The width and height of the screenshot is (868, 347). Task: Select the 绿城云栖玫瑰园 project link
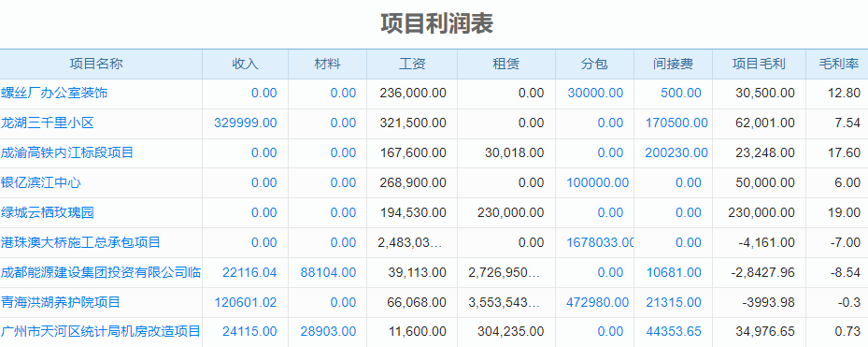click(x=48, y=213)
